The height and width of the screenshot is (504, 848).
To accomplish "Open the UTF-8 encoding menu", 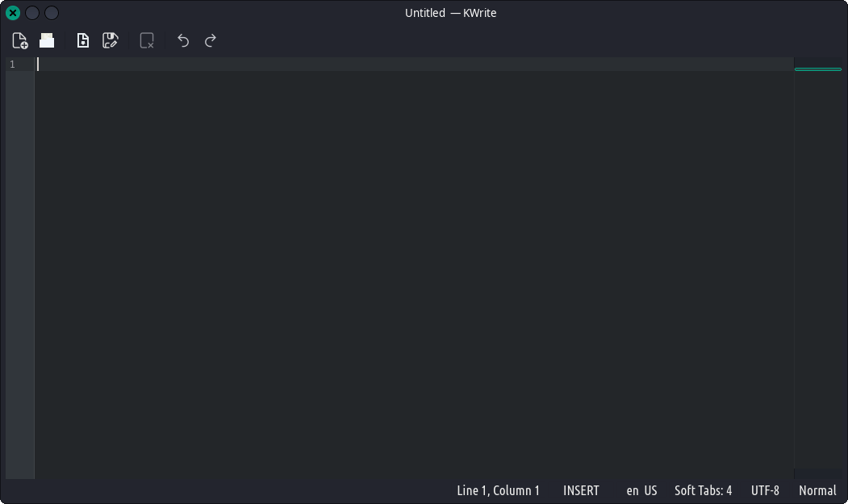I will tap(765, 490).
